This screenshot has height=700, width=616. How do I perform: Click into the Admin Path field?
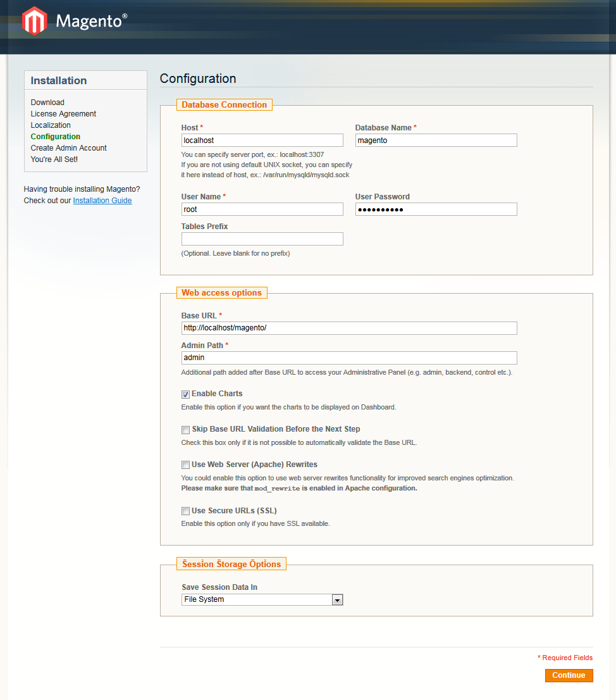pos(349,358)
